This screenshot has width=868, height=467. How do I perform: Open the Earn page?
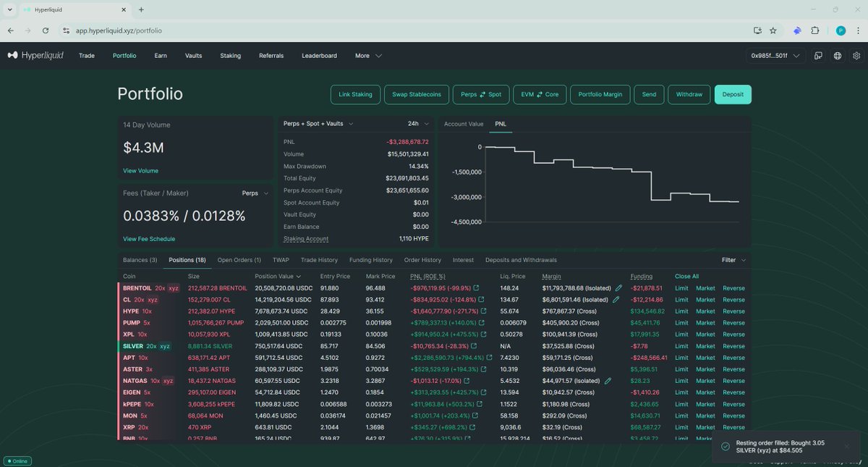161,56
